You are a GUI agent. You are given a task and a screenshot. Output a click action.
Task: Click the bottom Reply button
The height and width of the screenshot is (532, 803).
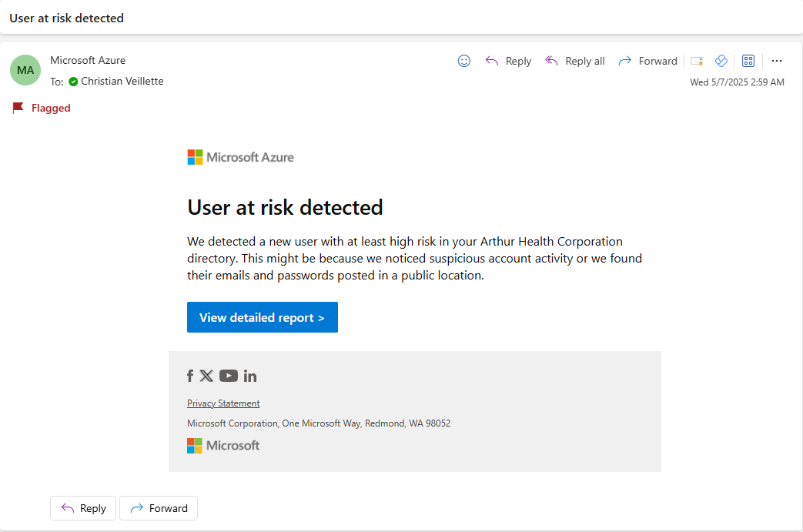point(83,508)
